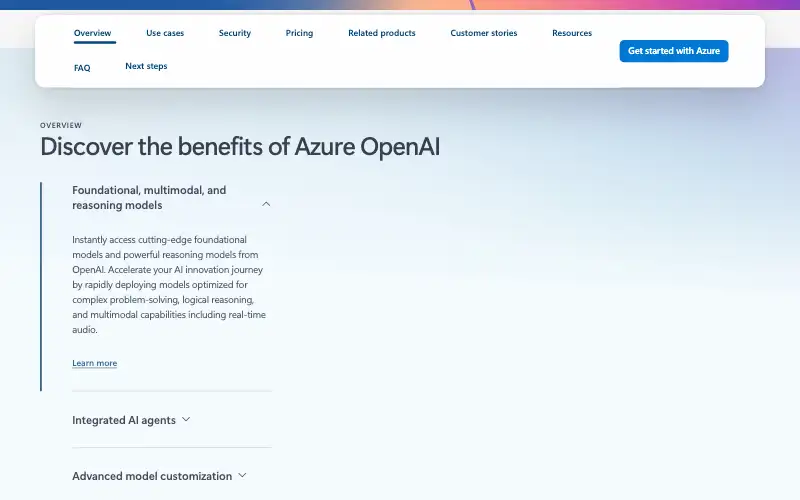Open the Pricing tab
The width and height of the screenshot is (800, 500).
point(299,33)
